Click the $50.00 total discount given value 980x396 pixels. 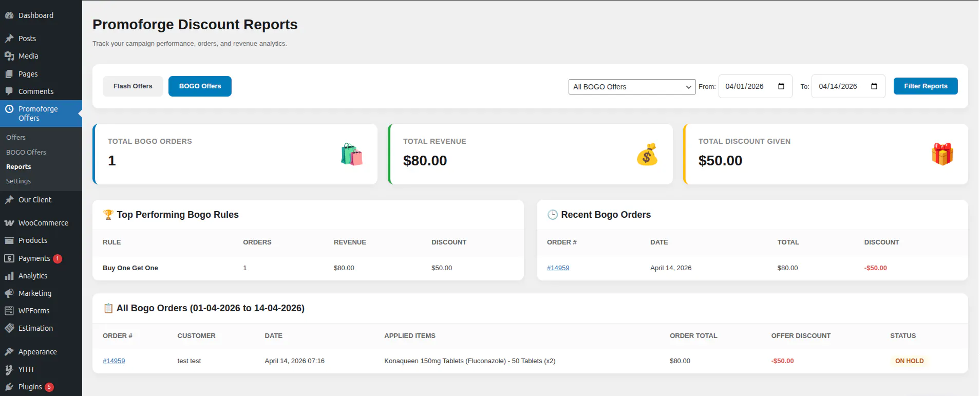(x=720, y=161)
